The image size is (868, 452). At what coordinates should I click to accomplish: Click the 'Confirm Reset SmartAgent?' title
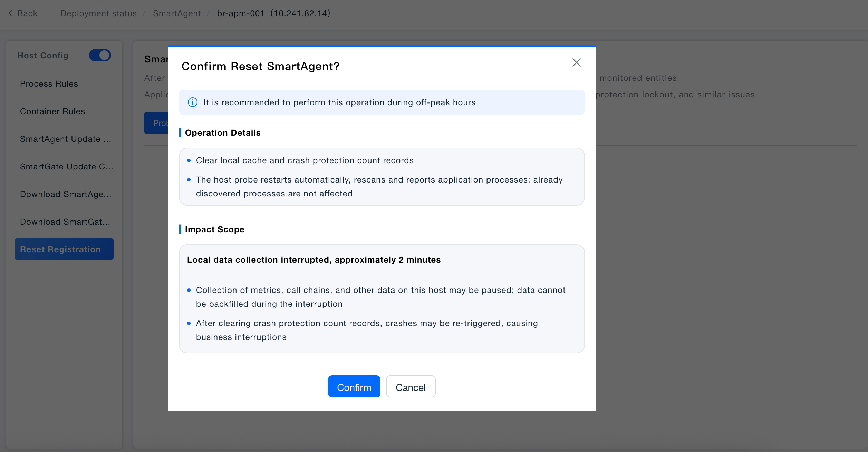tap(260, 66)
